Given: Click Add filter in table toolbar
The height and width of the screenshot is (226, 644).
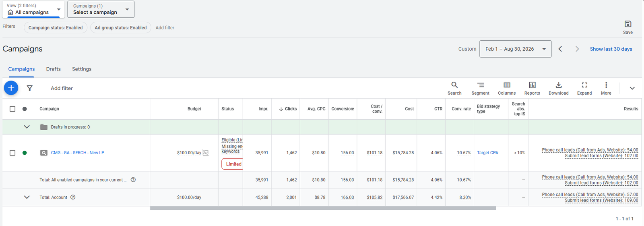Looking at the screenshot, I should [62, 88].
